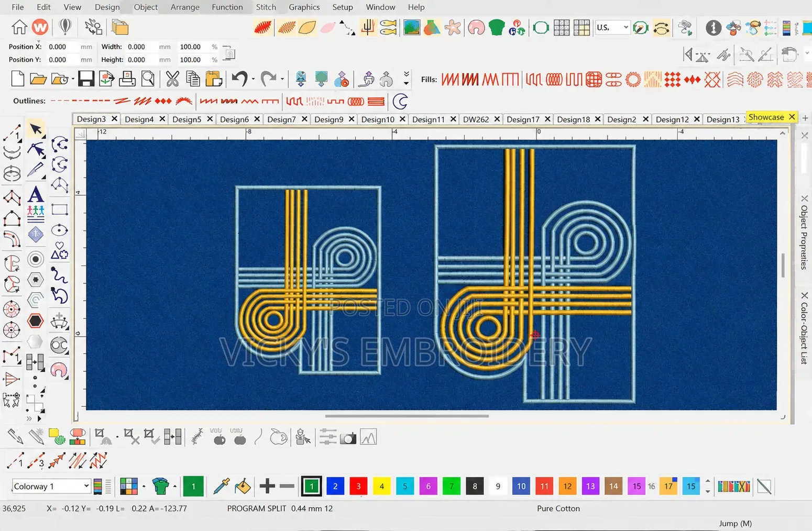Choose the reverse C outline stitch icon
Viewport: 812px width, 531px height.
[400, 101]
